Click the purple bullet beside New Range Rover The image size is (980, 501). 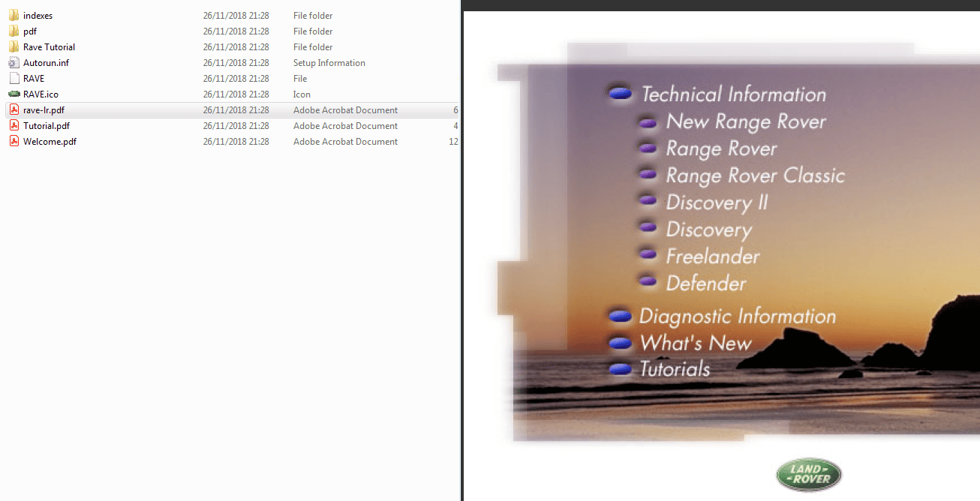point(647,121)
